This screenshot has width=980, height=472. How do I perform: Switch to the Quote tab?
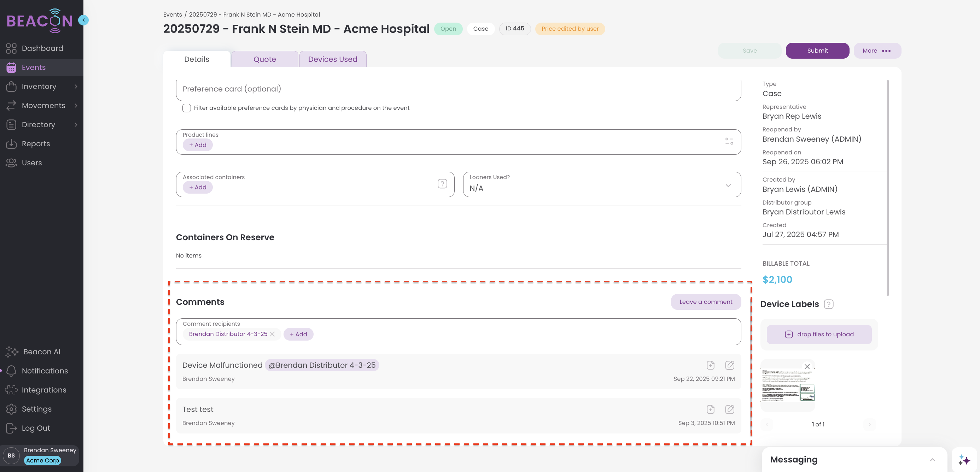click(264, 59)
